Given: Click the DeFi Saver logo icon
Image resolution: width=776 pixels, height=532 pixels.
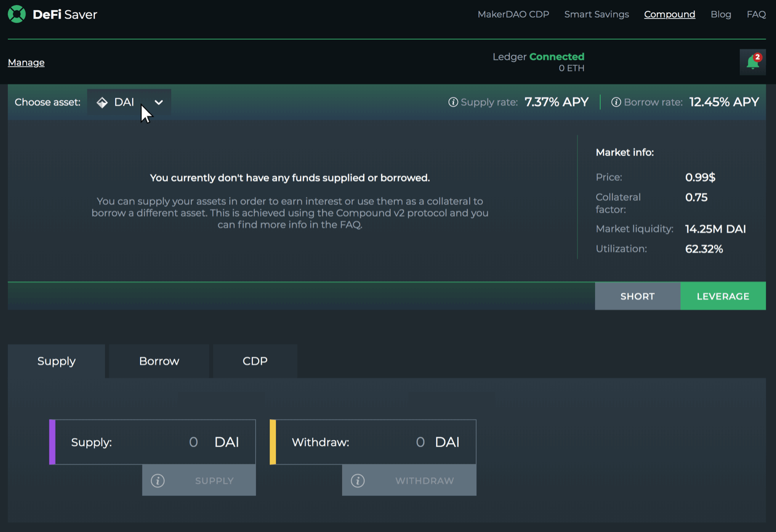Looking at the screenshot, I should click(17, 14).
